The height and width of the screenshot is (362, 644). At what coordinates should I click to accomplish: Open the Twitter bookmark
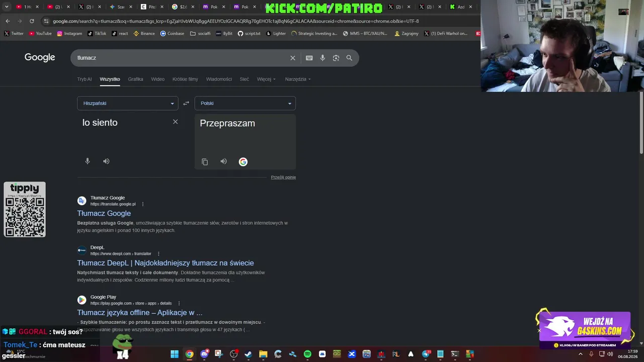point(14,34)
